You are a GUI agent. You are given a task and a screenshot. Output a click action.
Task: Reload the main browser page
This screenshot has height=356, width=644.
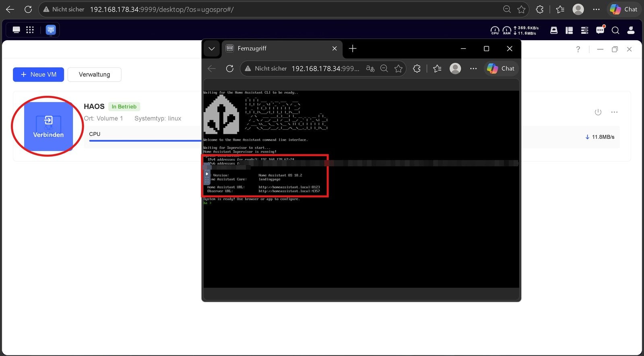[28, 9]
